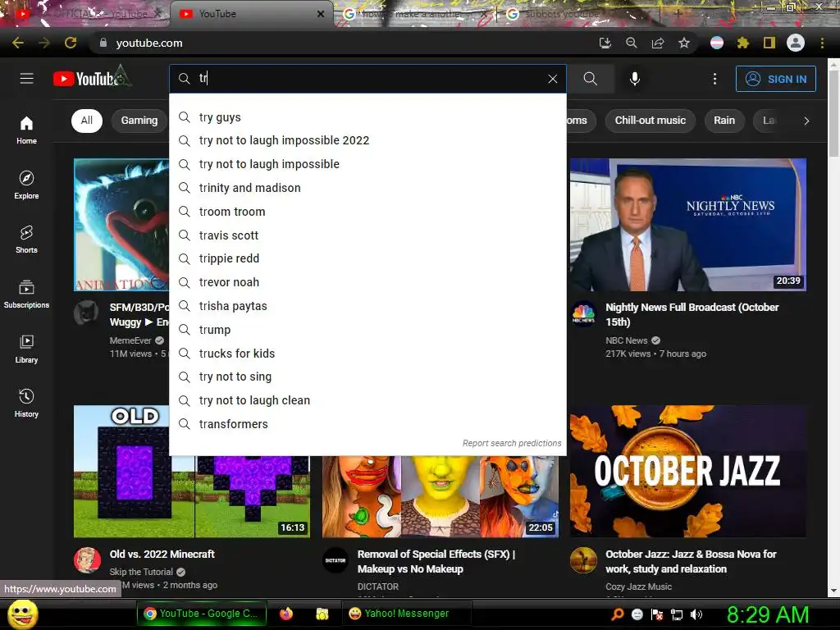Open Subscriptions in the sidebar

(x=26, y=294)
